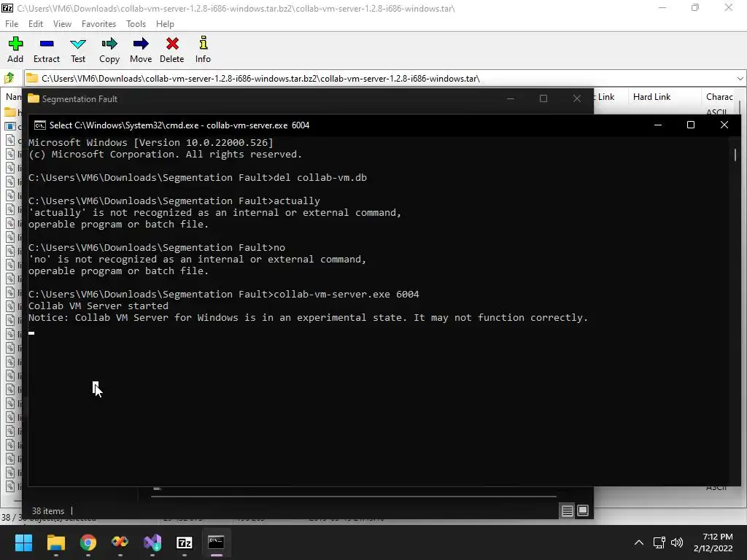Image resolution: width=747 pixels, height=560 pixels.
Task: Open the colorful infinity app on taskbar
Action: [120, 542]
